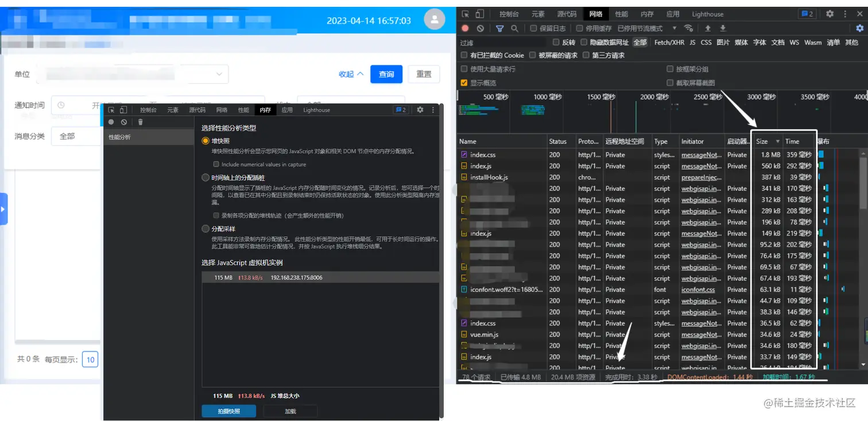The width and height of the screenshot is (868, 421).
Task: Open Network panel settings blue gear
Action: pyautogui.click(x=859, y=28)
